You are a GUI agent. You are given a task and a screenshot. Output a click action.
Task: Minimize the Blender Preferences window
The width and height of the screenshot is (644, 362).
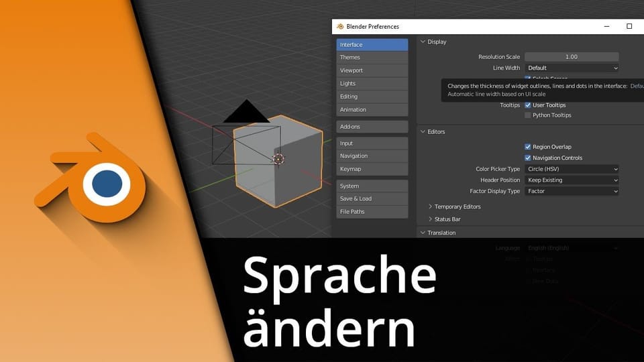tap(606, 26)
